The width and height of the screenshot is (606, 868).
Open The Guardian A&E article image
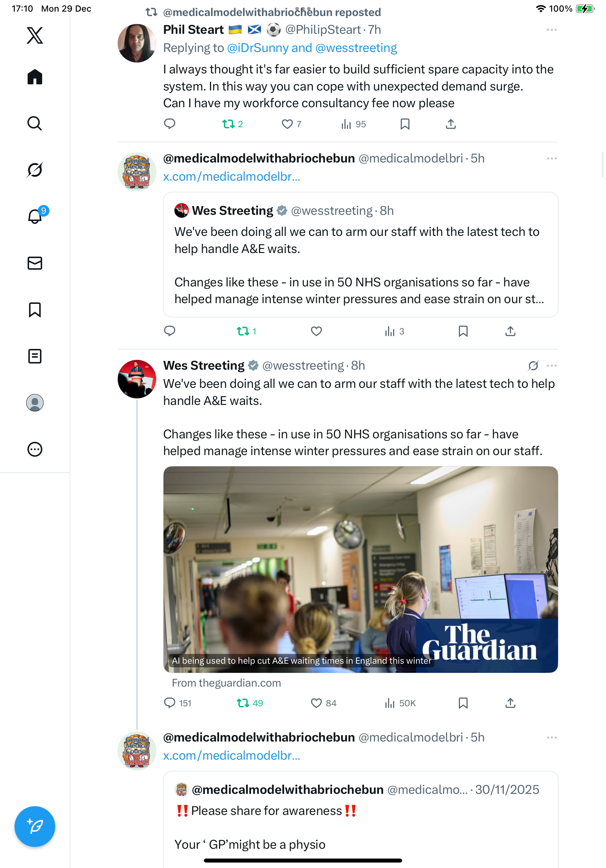pyautogui.click(x=360, y=569)
